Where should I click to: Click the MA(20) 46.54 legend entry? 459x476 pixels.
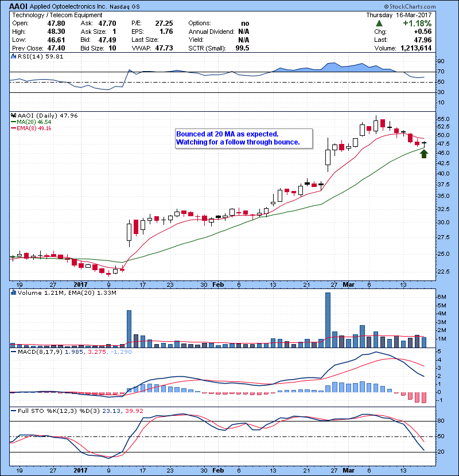click(x=31, y=122)
